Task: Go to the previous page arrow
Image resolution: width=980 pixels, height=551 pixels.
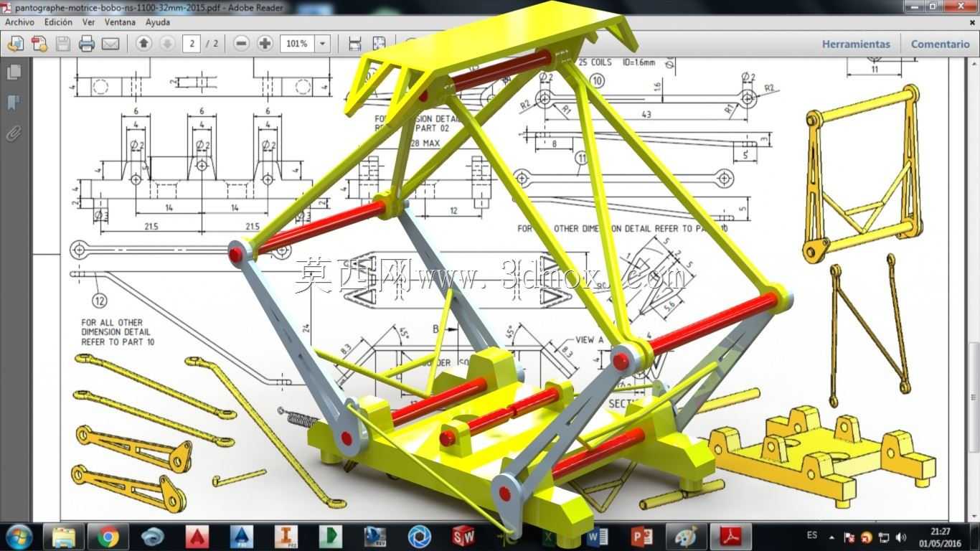Action: click(x=143, y=44)
